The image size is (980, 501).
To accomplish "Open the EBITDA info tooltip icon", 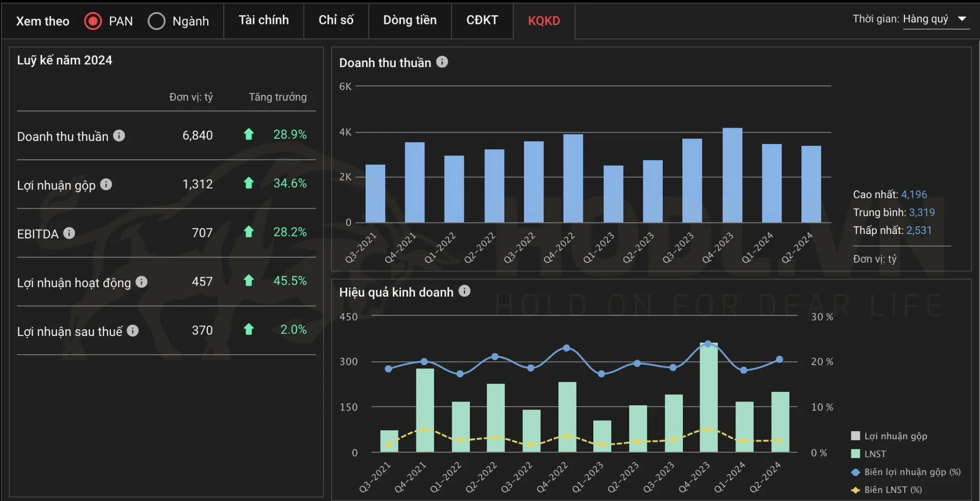I will (69, 233).
